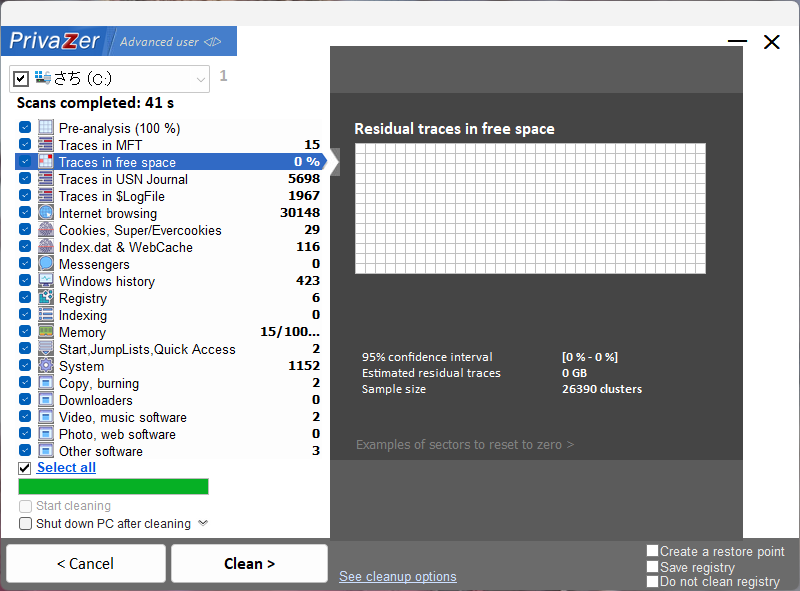The image size is (800, 591).
Task: Click the Video, music software icon
Action: click(46, 416)
